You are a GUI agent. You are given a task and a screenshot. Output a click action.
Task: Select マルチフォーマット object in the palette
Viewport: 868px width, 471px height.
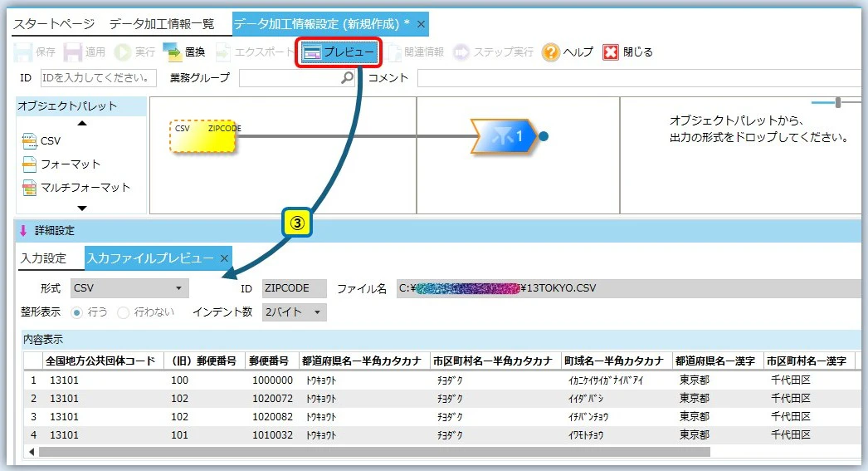coord(76,187)
